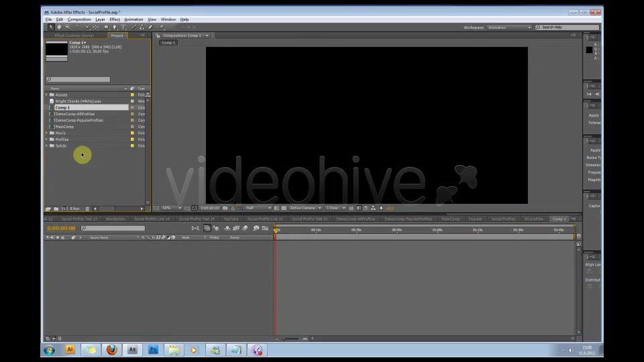Select the Zoom magnifier tool
The width and height of the screenshot is (644, 362).
click(x=68, y=27)
